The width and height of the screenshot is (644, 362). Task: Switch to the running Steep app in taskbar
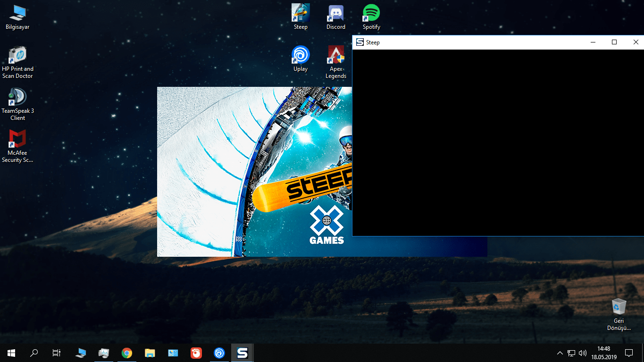click(242, 353)
